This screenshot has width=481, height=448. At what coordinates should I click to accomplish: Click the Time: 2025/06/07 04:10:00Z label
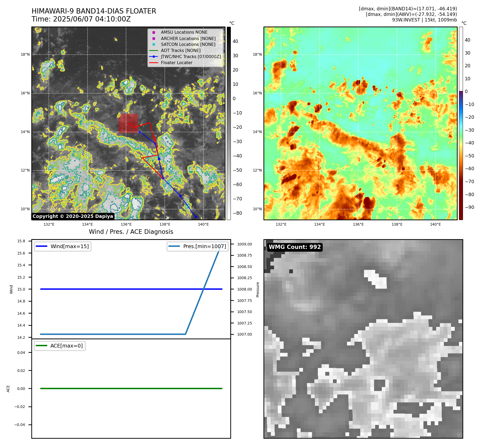(x=81, y=19)
